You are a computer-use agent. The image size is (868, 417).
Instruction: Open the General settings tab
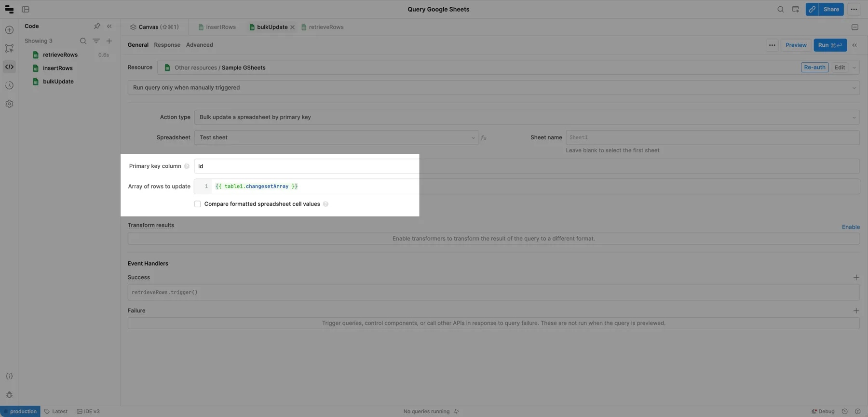[x=138, y=45]
